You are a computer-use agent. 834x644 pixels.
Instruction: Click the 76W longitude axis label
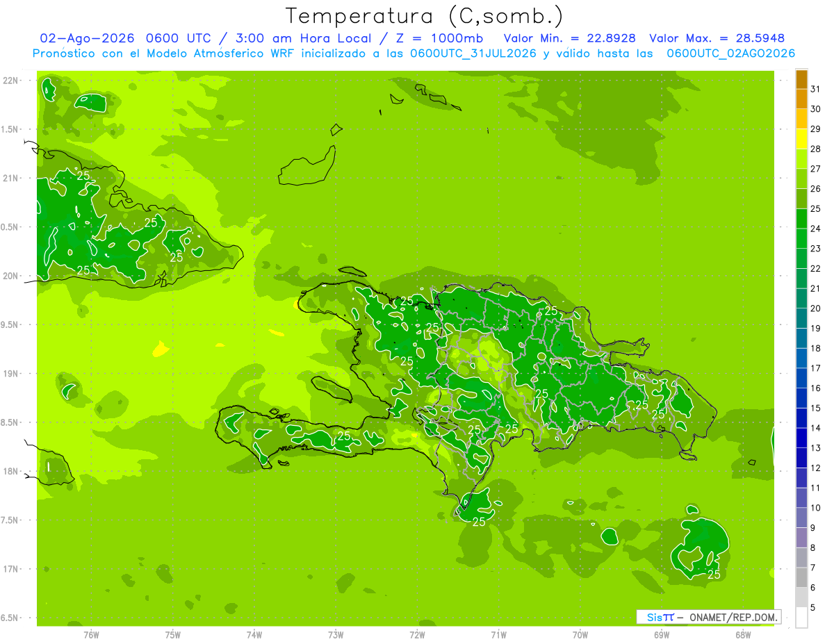tap(91, 635)
